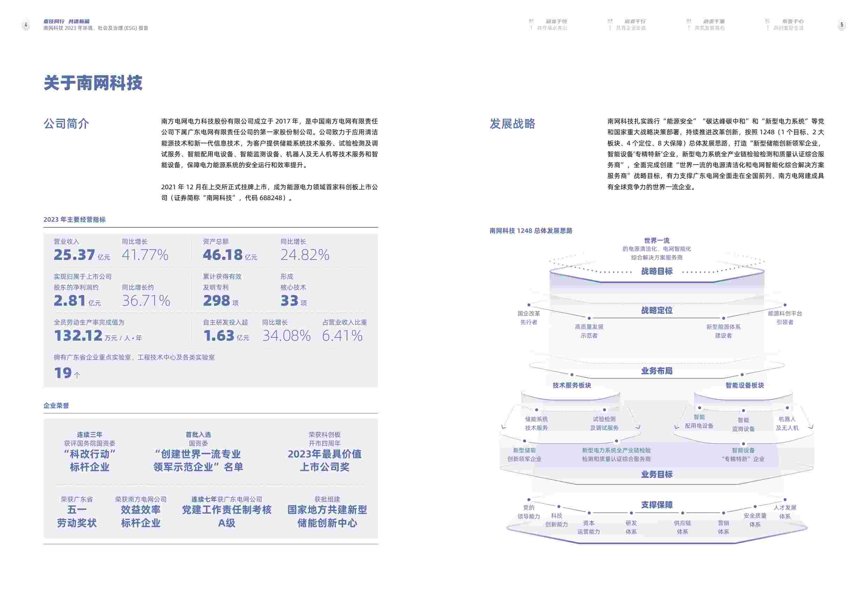868x589 pixels.
Task: Click labor productivity value 132.12
Action: [78, 336]
